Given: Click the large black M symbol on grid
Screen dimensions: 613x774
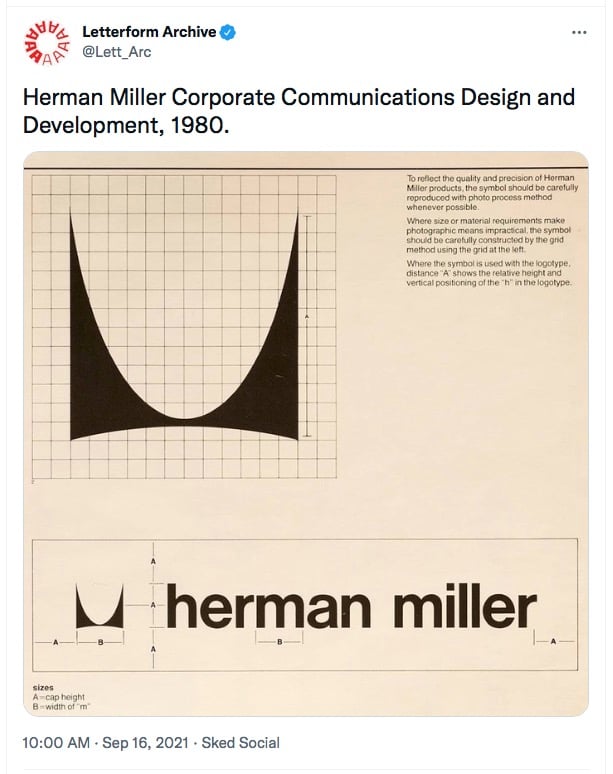Looking at the screenshot, I should point(185,326).
